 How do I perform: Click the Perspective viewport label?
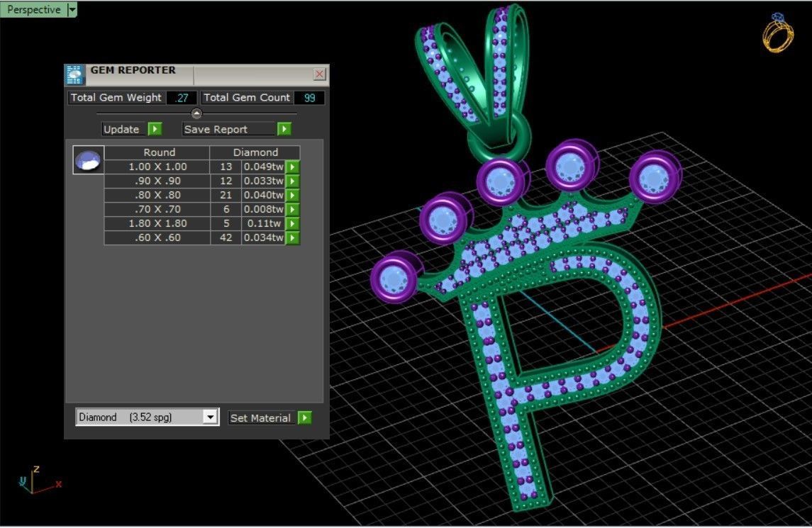pyautogui.click(x=33, y=9)
